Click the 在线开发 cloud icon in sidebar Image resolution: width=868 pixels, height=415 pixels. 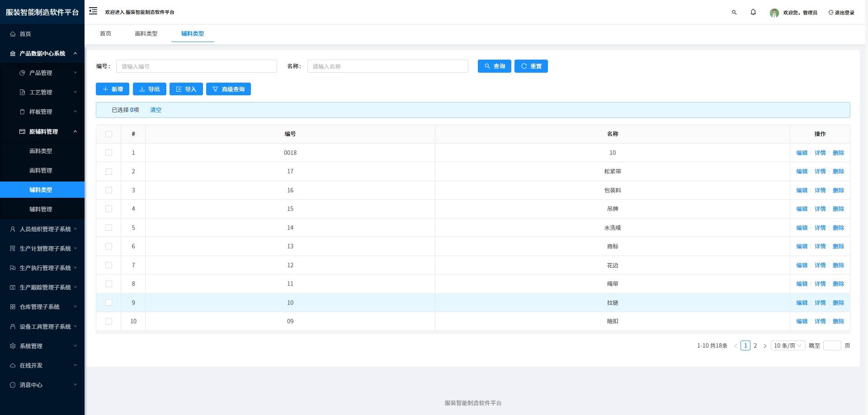point(13,365)
